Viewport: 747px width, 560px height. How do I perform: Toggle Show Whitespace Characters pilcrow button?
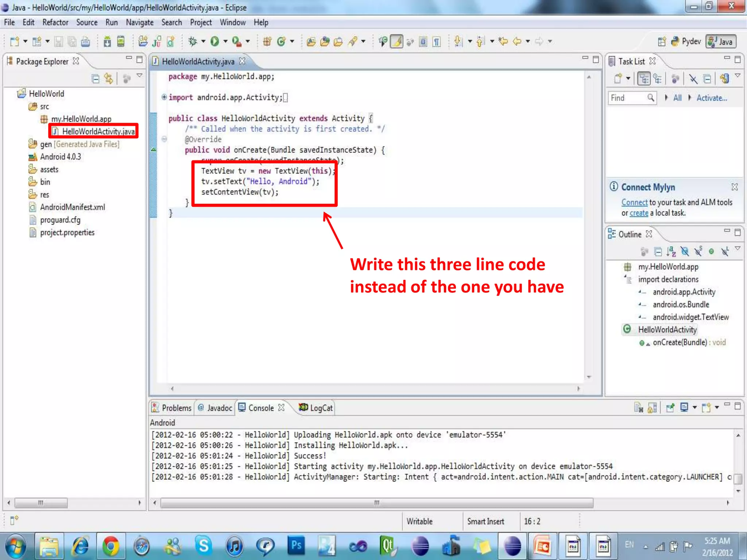(437, 42)
